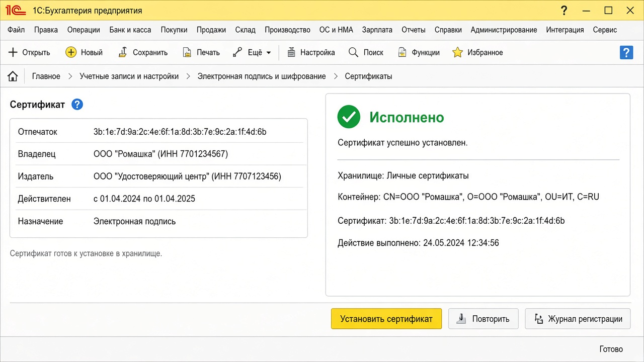Open the Операции menu
644x362 pixels.
click(84, 30)
